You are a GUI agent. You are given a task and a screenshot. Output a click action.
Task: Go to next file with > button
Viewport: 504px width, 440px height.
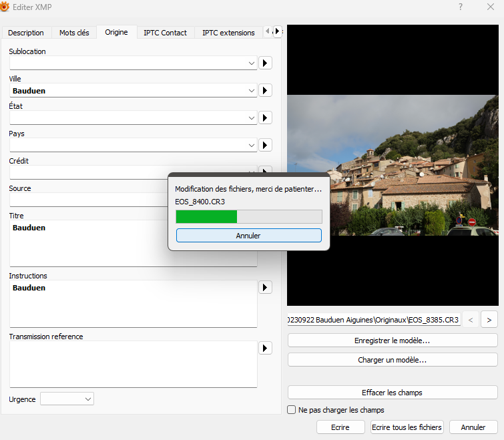(489, 320)
